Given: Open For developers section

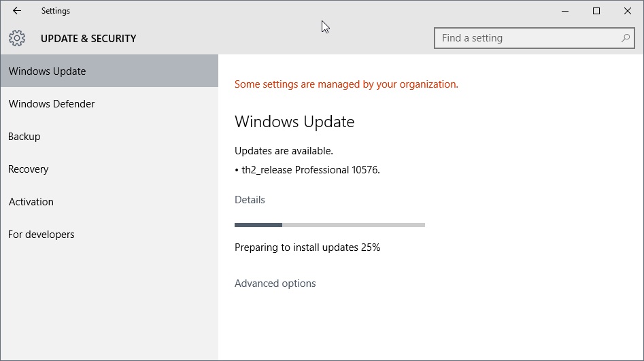Looking at the screenshot, I should 109,234.
